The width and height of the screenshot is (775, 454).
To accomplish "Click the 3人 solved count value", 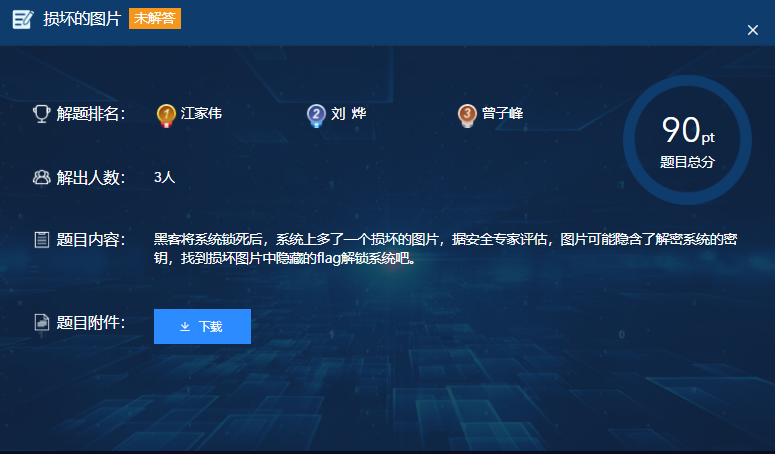I will point(165,177).
